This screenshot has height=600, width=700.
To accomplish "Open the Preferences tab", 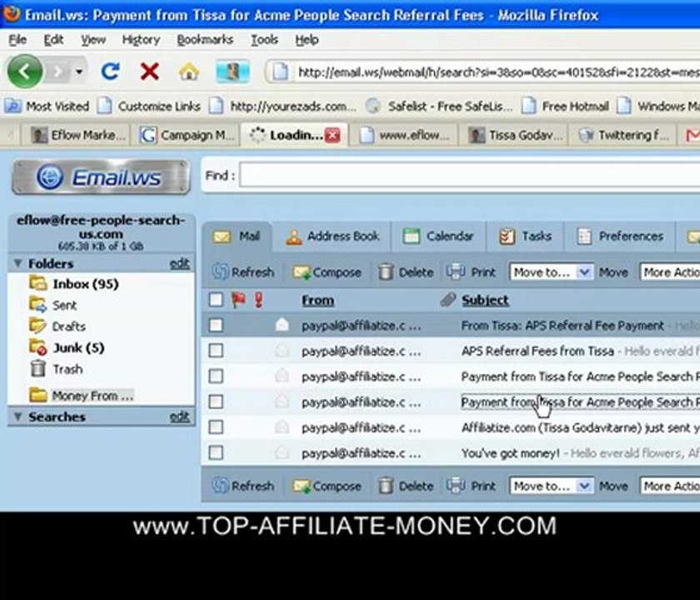I will coord(620,236).
